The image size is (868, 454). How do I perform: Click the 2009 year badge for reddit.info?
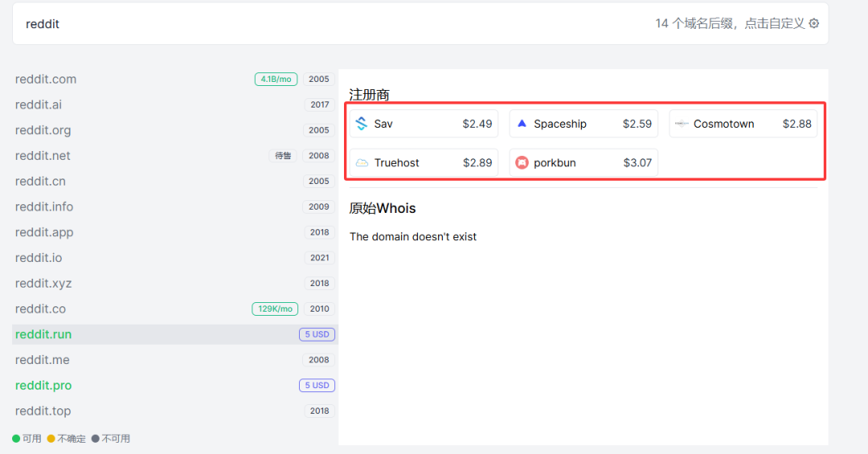pyautogui.click(x=319, y=207)
